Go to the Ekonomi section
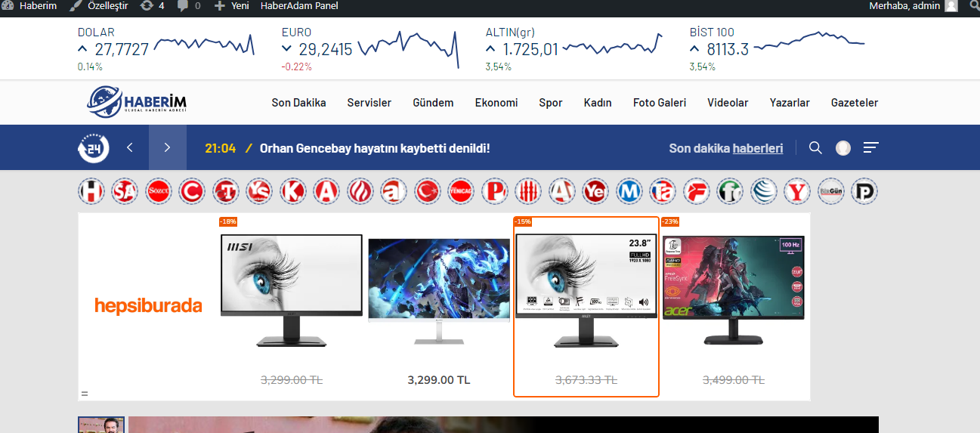 (496, 103)
